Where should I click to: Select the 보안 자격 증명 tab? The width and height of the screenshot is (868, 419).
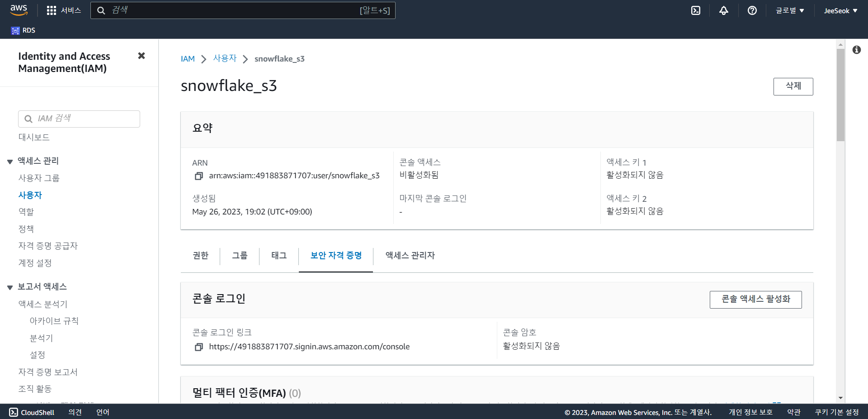click(x=336, y=256)
